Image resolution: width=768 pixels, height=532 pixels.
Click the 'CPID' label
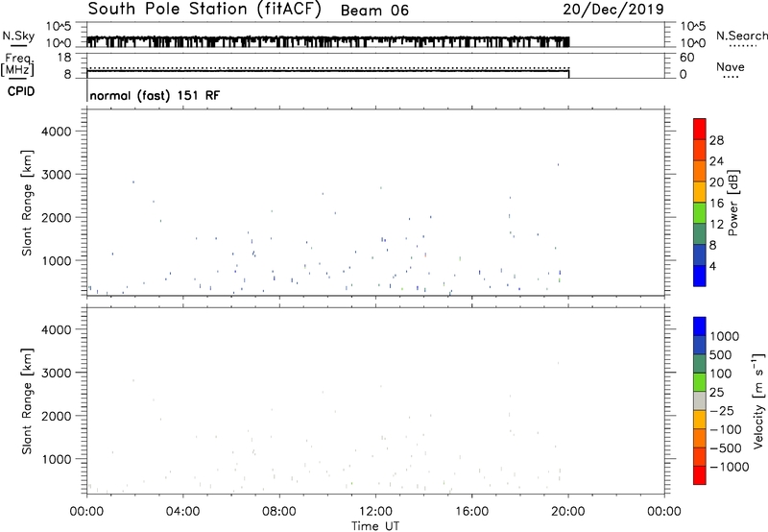tap(21, 91)
